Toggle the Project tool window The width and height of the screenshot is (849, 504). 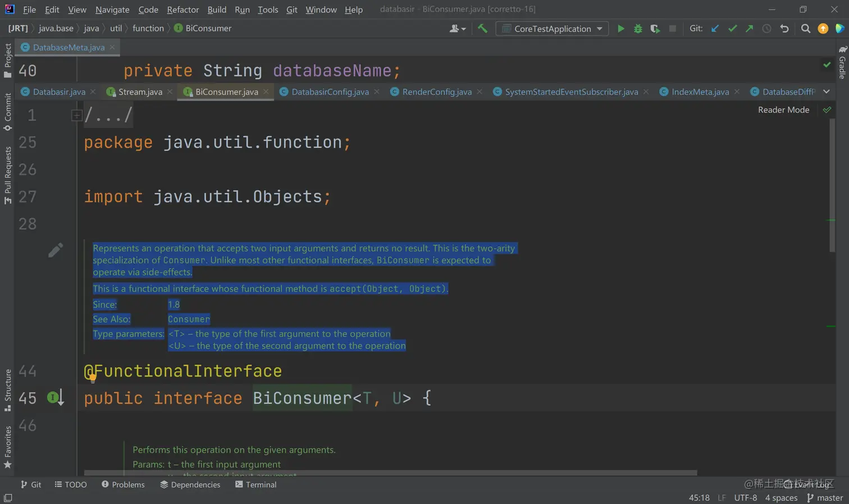coord(8,61)
